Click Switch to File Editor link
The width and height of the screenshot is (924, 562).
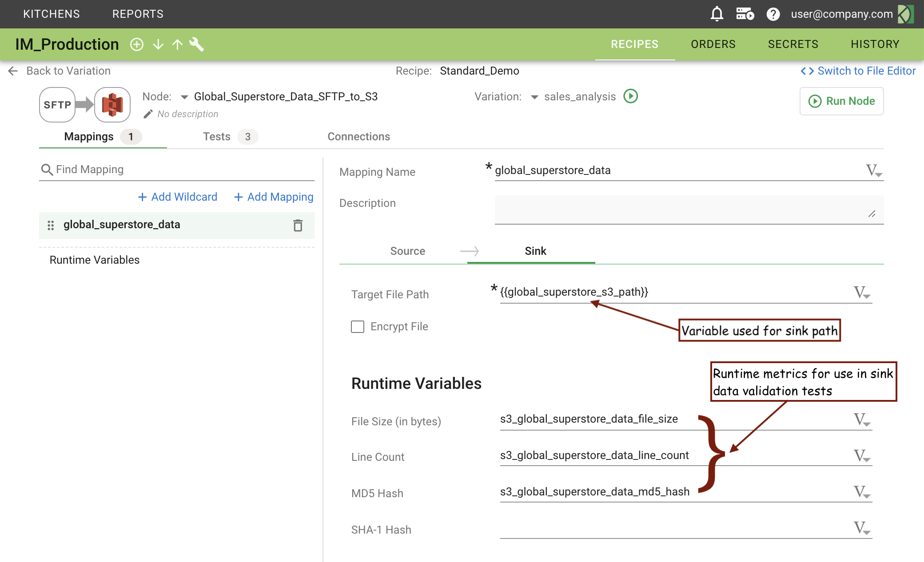coord(858,71)
